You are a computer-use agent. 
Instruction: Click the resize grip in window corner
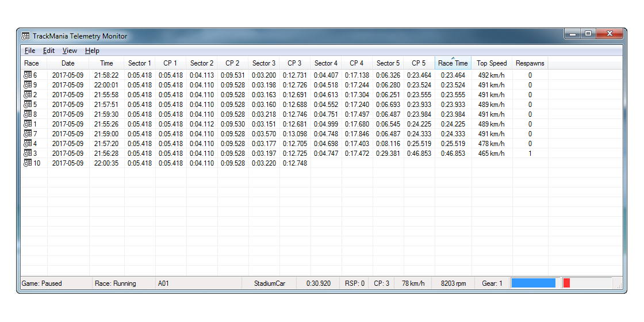[x=619, y=285]
